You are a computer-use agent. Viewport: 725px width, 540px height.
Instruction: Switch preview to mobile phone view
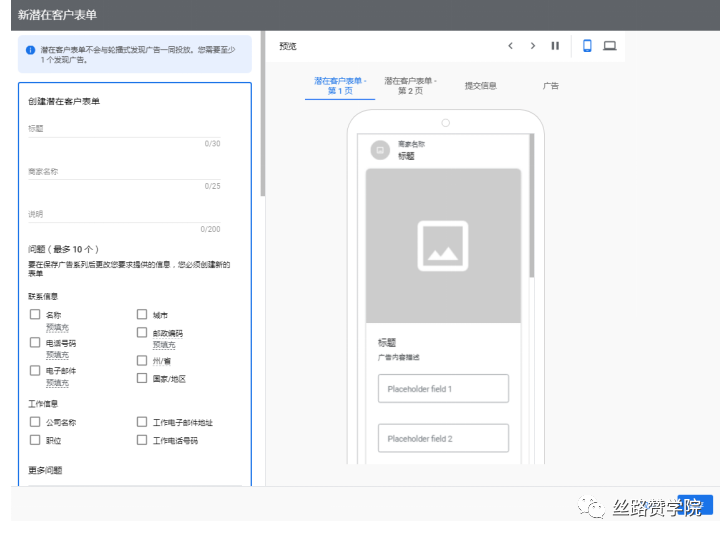(587, 46)
